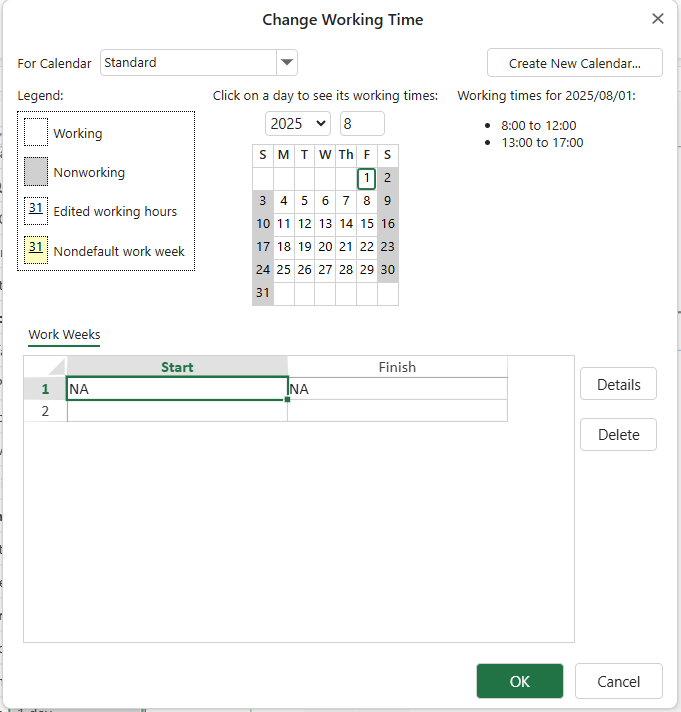681x712 pixels.
Task: Select August 23 in the calendar
Action: (387, 247)
